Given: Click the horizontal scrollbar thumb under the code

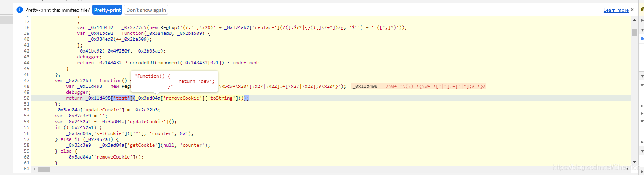Looking at the screenshot, I should (44, 169).
